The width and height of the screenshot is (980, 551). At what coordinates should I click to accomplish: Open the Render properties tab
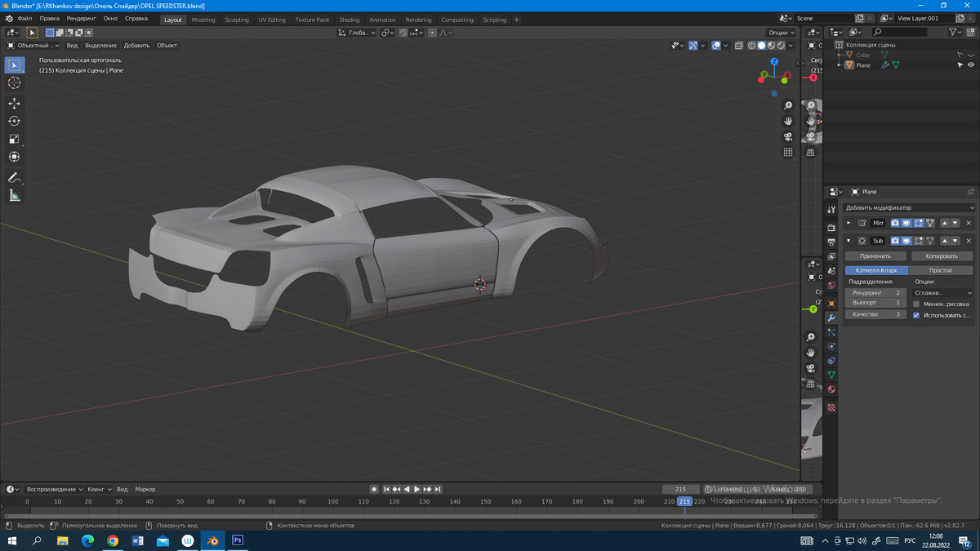pyautogui.click(x=831, y=228)
